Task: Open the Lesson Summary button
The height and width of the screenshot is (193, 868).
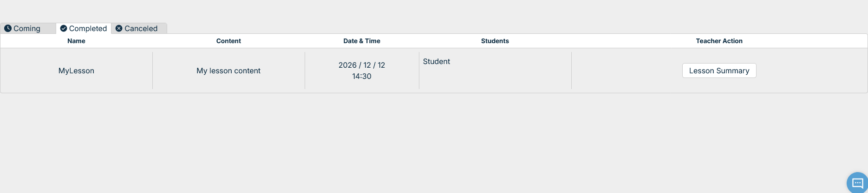Action: pos(719,71)
